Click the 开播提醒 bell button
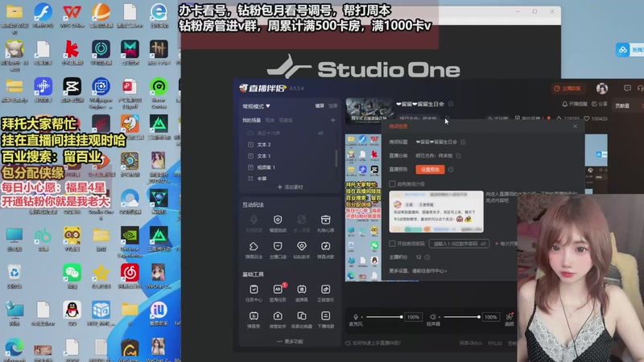 [575, 105]
